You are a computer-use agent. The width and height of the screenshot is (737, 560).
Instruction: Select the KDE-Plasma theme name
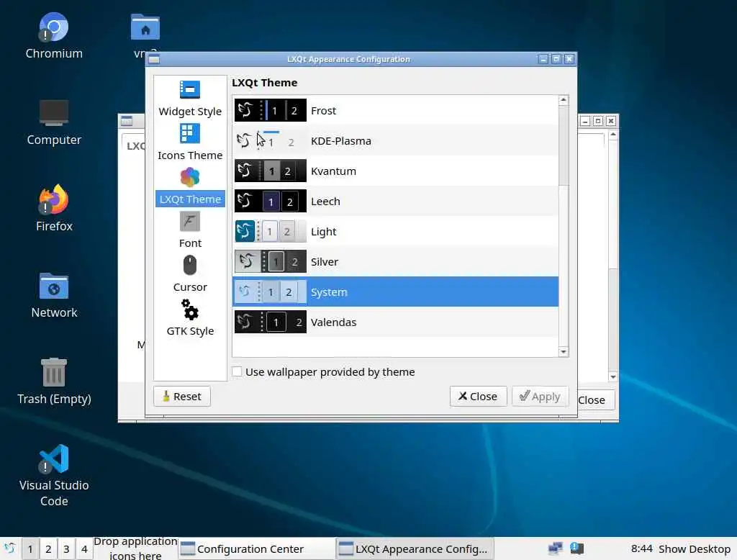[340, 140]
